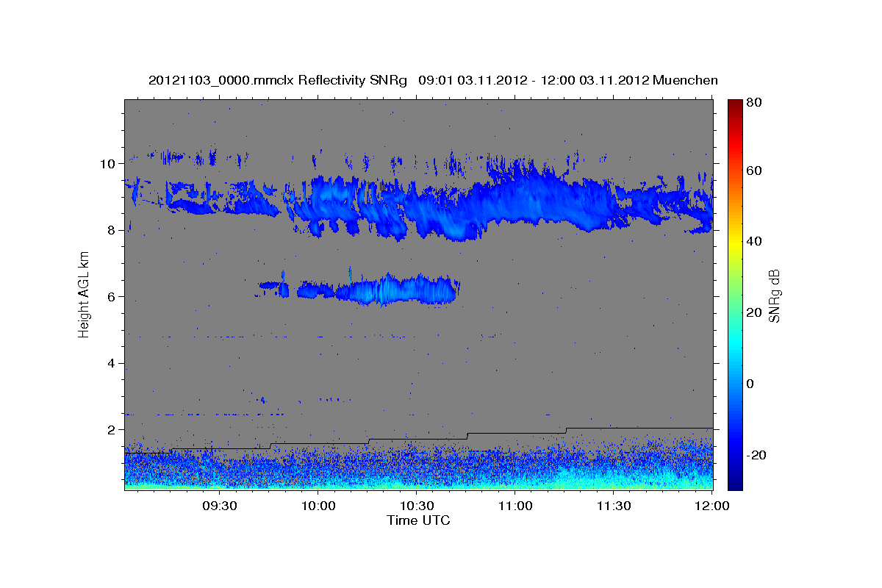Click the colorbar value 0

click(x=751, y=384)
